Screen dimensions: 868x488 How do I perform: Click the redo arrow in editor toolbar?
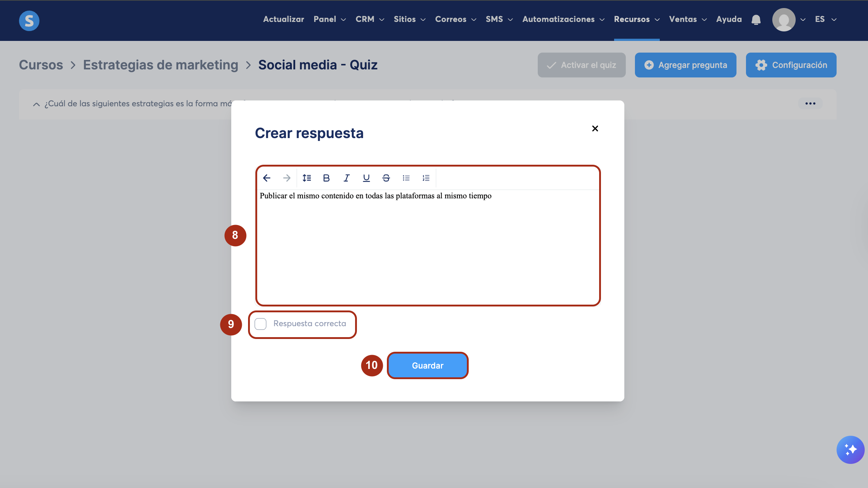point(287,178)
